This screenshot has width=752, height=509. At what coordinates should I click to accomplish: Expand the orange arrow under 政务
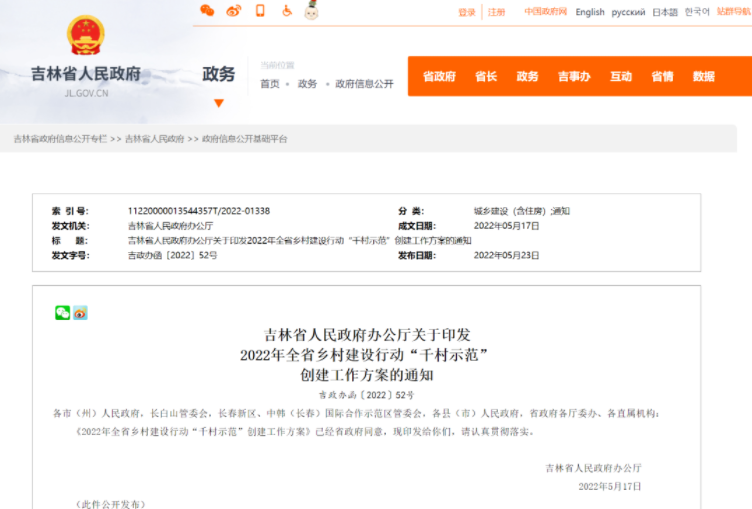218,103
